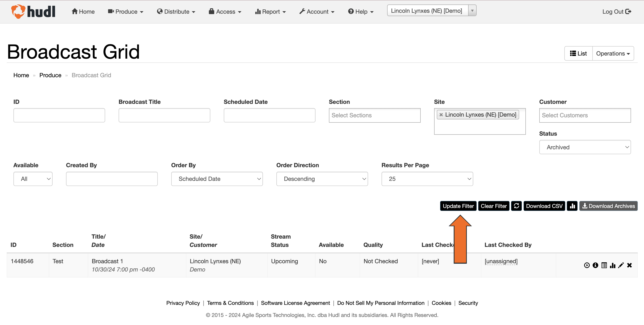Click Download Archives
644x325 pixels.
pos(608,206)
